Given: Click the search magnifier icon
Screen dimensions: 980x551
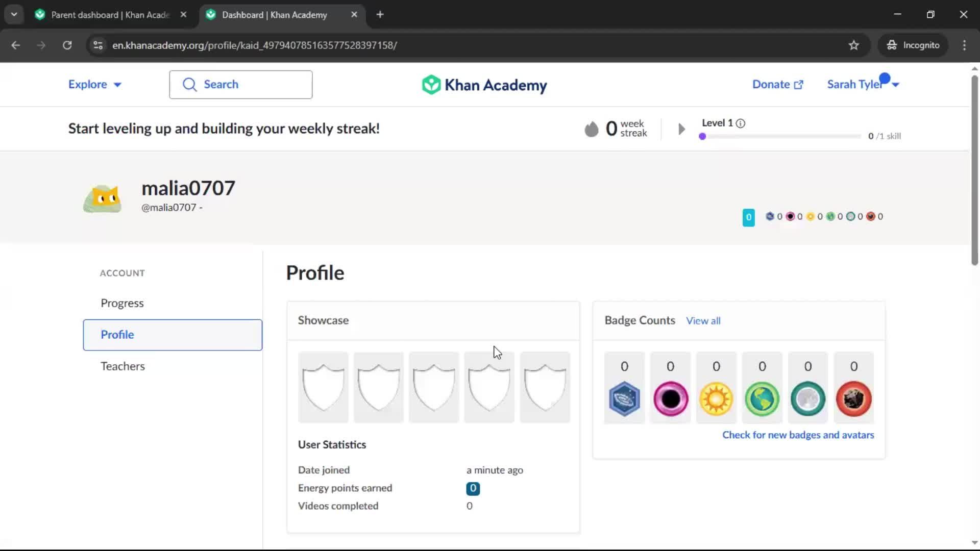Looking at the screenshot, I should coord(189,85).
